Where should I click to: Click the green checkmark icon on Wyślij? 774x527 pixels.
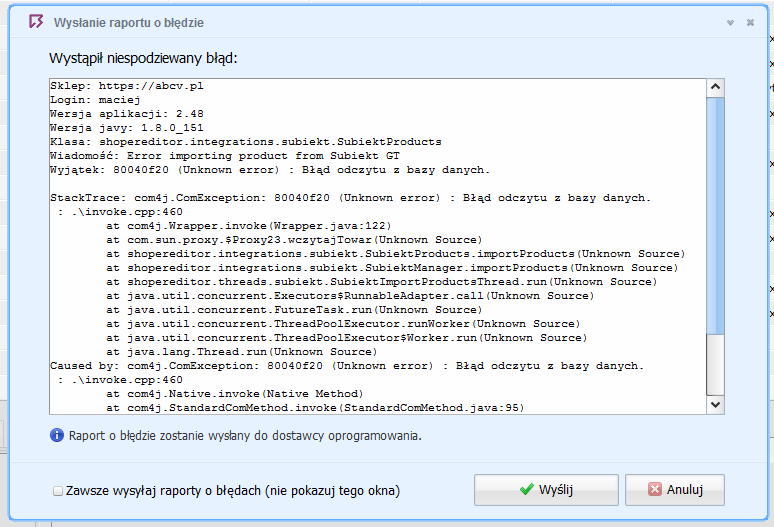[527, 489]
